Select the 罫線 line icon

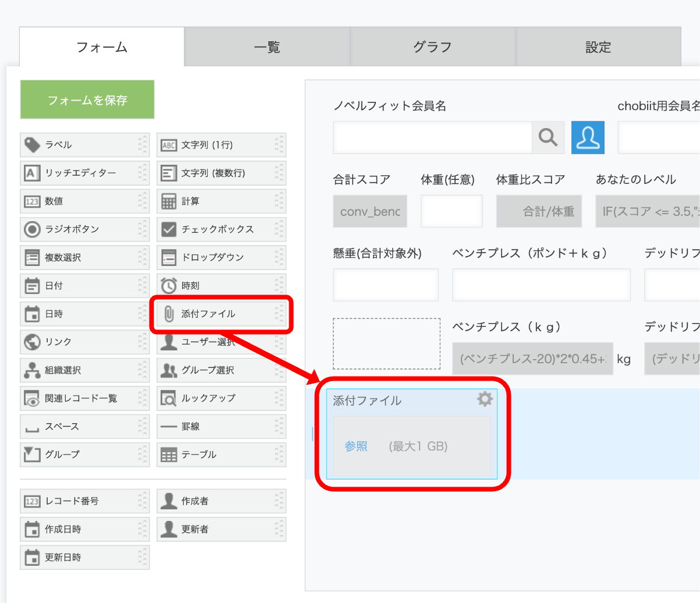pos(169,427)
